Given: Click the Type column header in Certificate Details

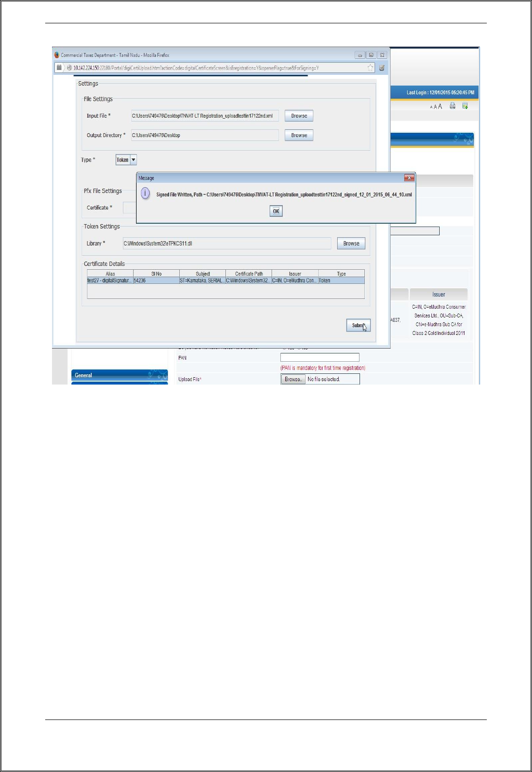Looking at the screenshot, I should (x=342, y=274).
